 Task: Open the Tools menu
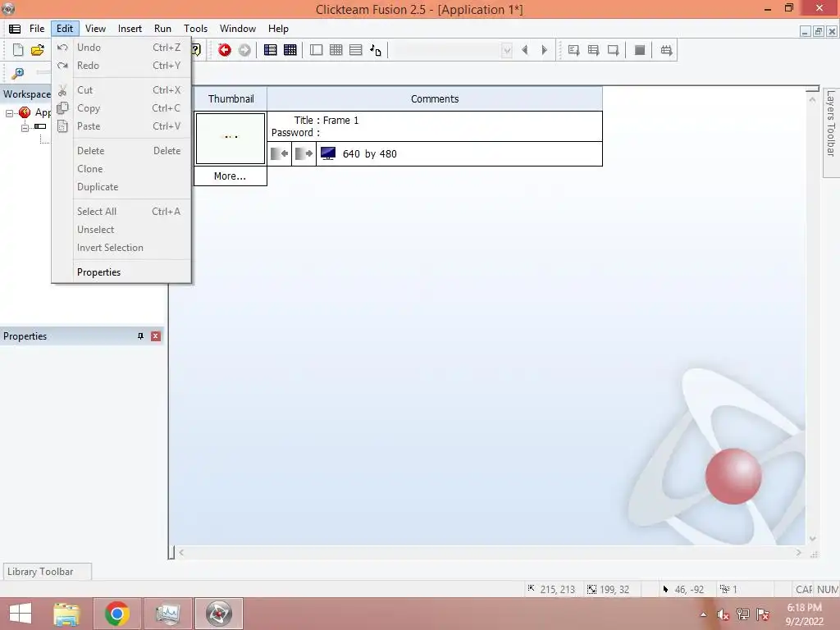click(x=195, y=29)
